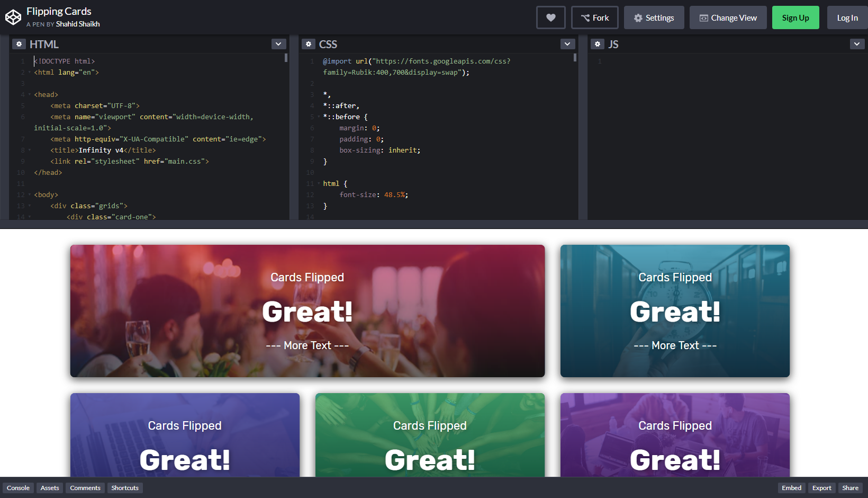Fork the Flipping Cards pen

click(x=595, y=17)
